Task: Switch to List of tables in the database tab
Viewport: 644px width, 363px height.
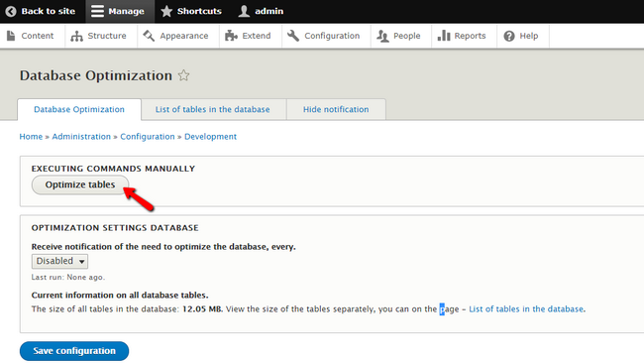Action: tap(213, 109)
